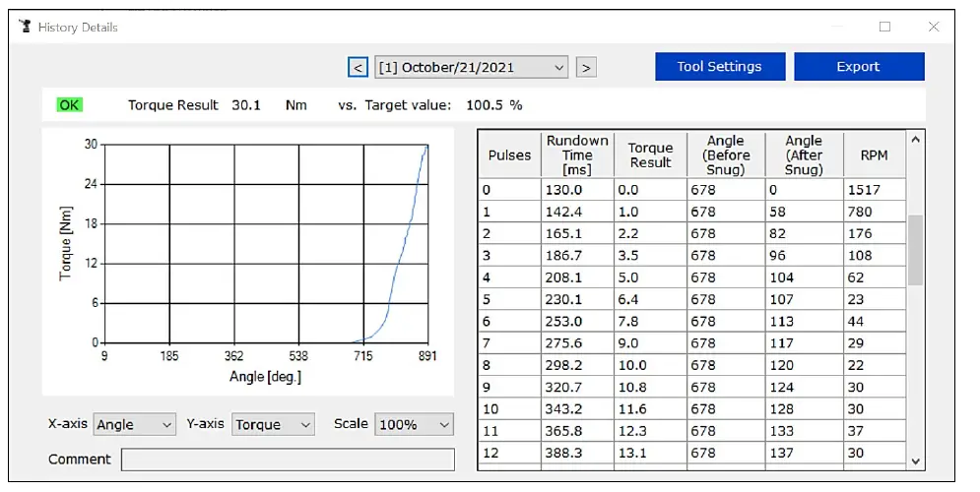The width and height of the screenshot is (980, 492).
Task: Maximize the History Details window
Action: (884, 27)
